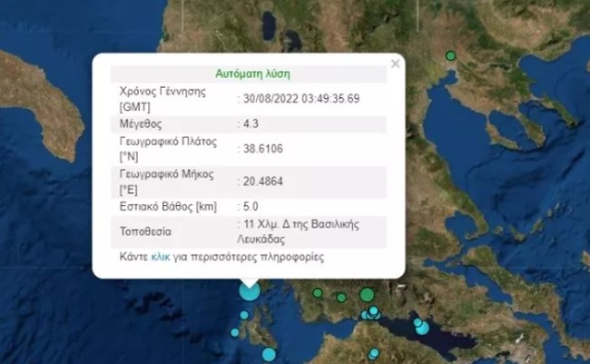Click the 'Τοποθεσία' label

[145, 231]
